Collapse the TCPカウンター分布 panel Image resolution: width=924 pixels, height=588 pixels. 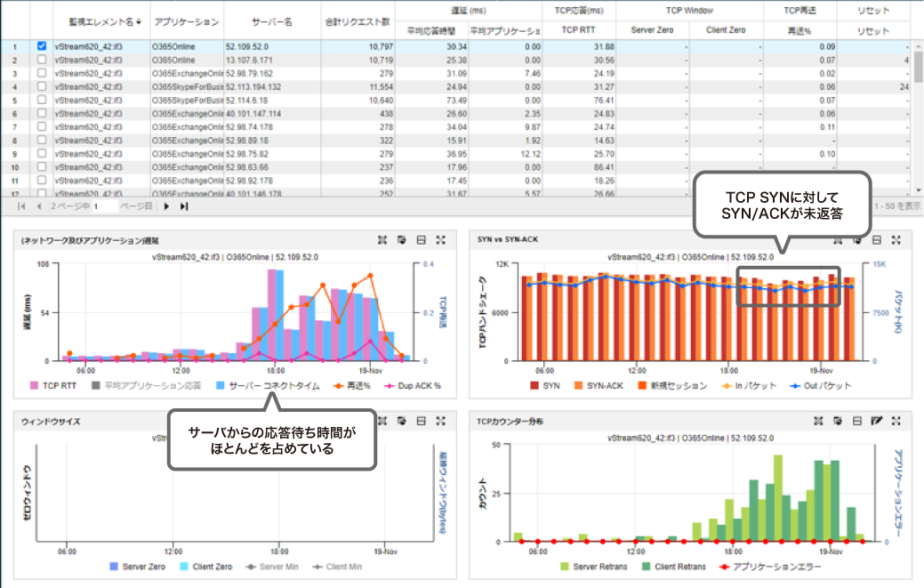[857, 421]
